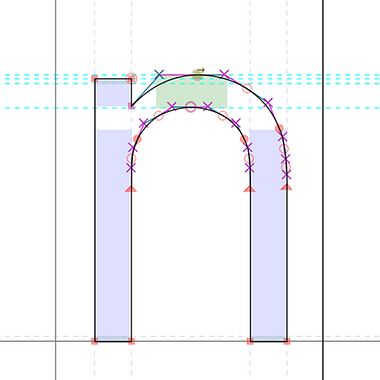380x380 pixels.
Task: Click the tangent triangle point on the left stem
Action: (x=131, y=189)
